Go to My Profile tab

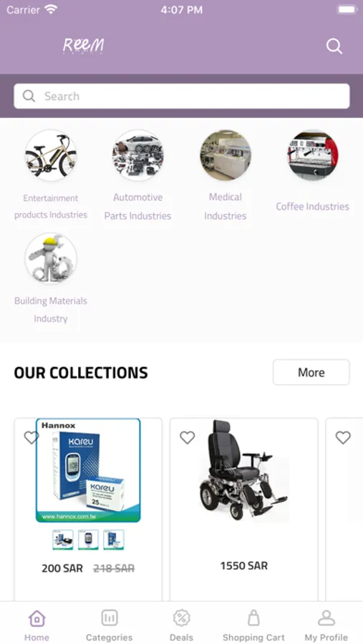(326, 625)
